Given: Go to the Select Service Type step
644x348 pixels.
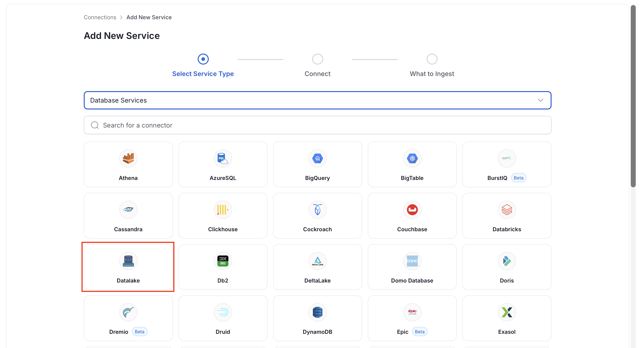Looking at the screenshot, I should pyautogui.click(x=203, y=59).
